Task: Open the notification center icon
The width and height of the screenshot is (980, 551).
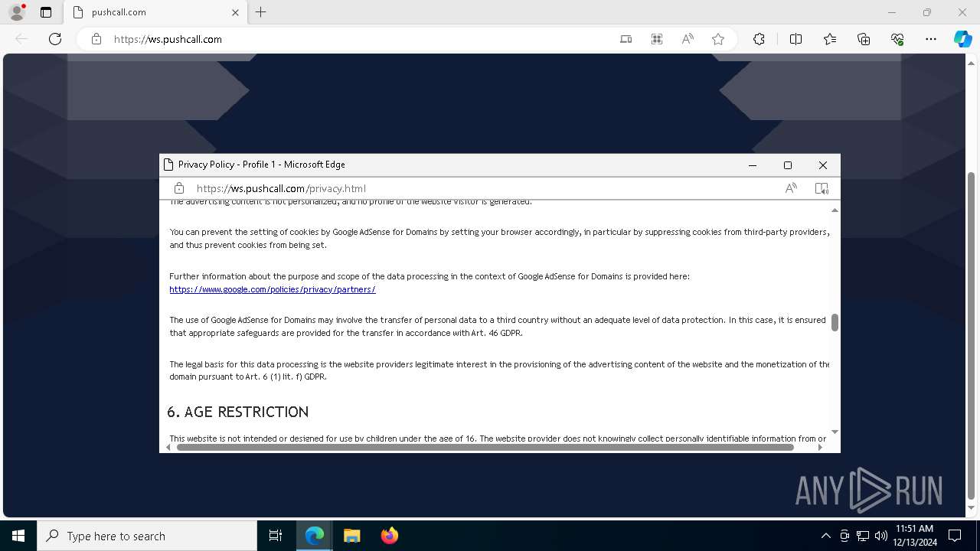Action: point(955,536)
